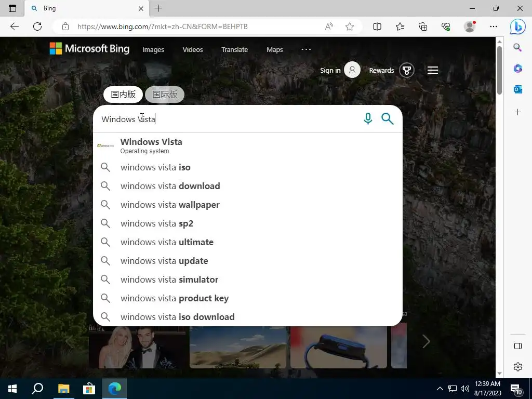Advance the news carousel with right chevron
Image resolution: width=532 pixels, height=399 pixels.
[426, 341]
